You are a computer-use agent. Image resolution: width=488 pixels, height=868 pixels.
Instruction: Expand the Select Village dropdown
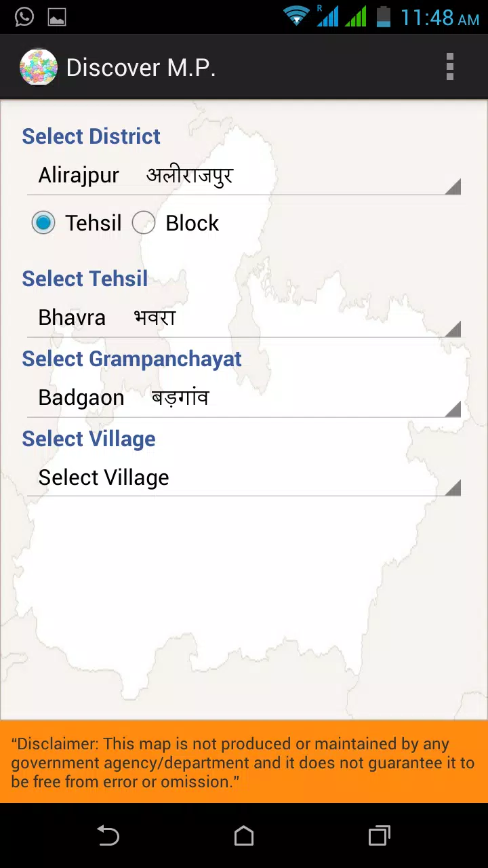click(244, 478)
